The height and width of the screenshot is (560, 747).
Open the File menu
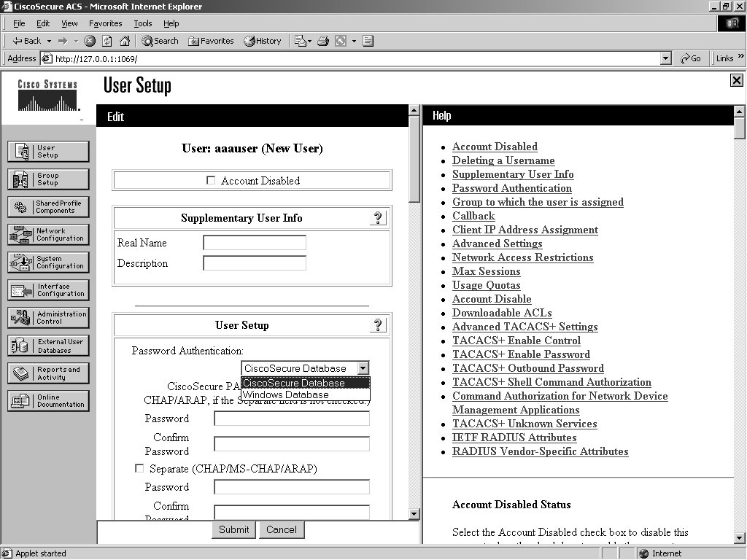tap(19, 23)
